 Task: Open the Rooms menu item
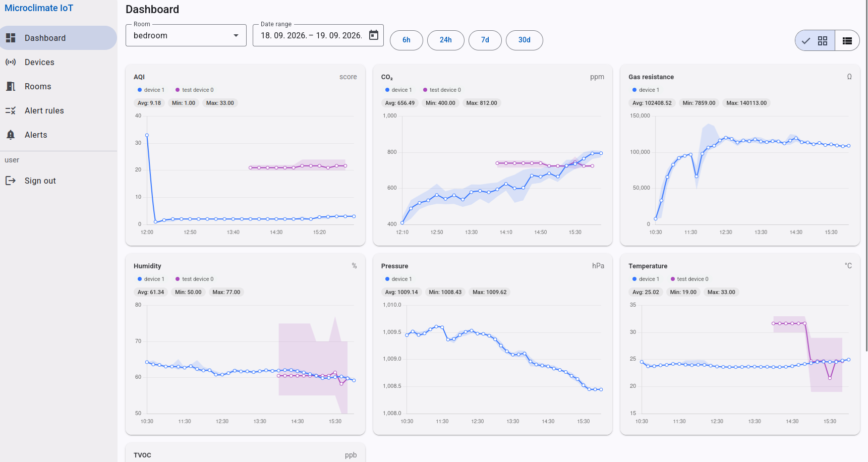coord(59,86)
